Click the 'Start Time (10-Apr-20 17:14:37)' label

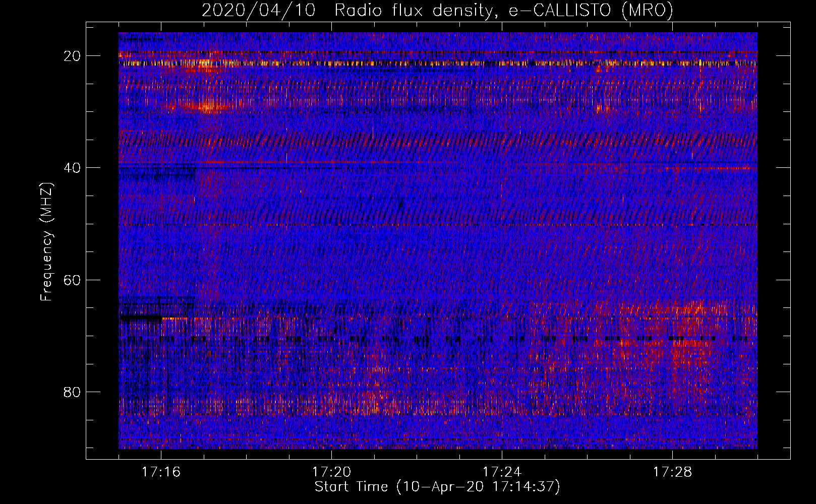(x=437, y=487)
